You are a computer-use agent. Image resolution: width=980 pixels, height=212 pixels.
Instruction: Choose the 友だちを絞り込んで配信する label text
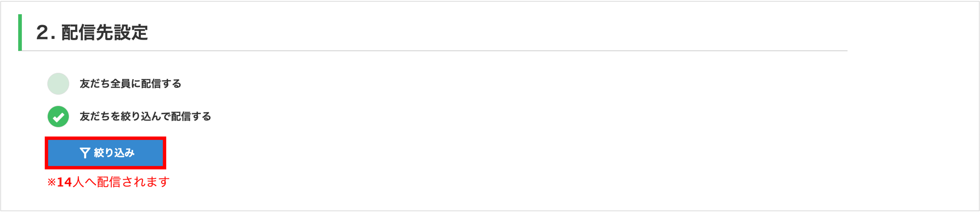point(145,116)
